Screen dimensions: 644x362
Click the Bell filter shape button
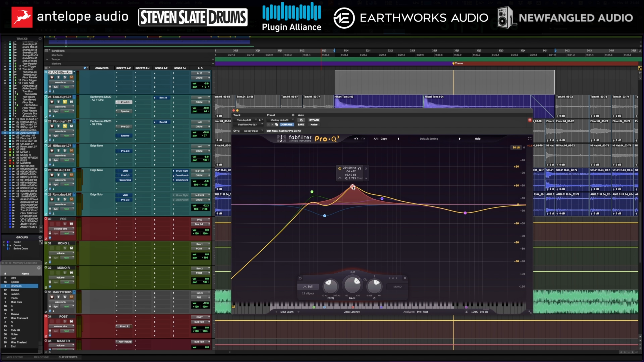pos(308,287)
